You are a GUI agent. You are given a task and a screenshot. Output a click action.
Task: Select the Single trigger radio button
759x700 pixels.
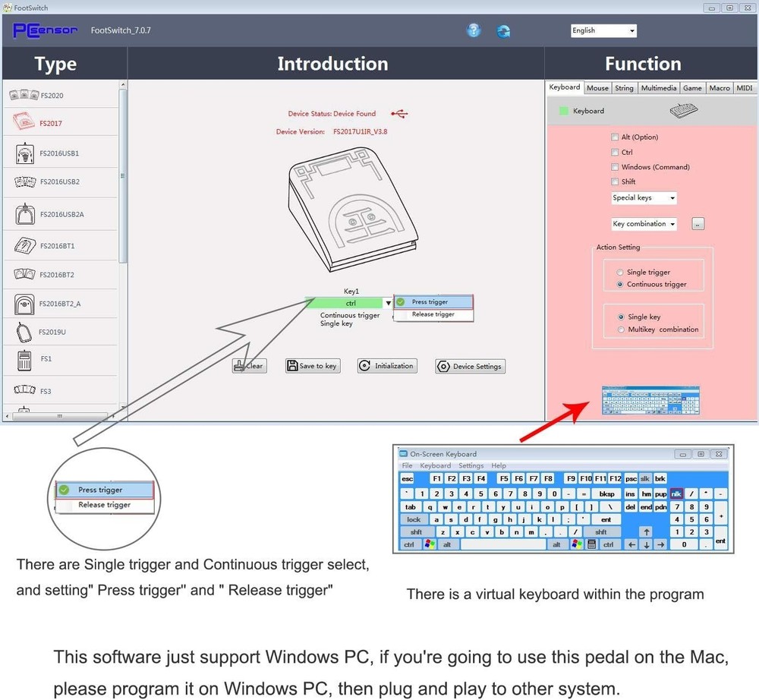(x=619, y=272)
